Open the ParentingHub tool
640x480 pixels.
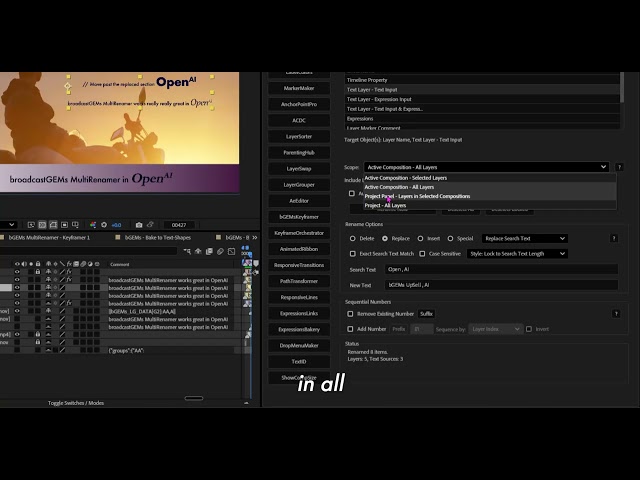tap(299, 153)
